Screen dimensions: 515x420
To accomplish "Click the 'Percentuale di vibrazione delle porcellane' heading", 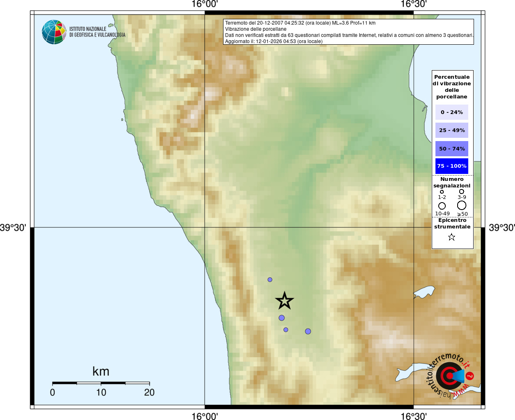I will click(452, 87).
